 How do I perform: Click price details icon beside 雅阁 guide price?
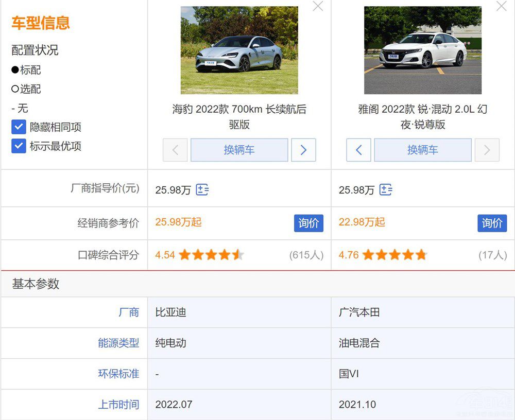pyautogui.click(x=386, y=190)
